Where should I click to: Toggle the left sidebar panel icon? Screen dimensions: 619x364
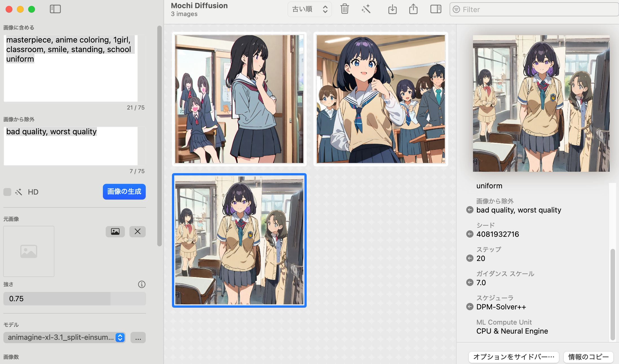[55, 9]
